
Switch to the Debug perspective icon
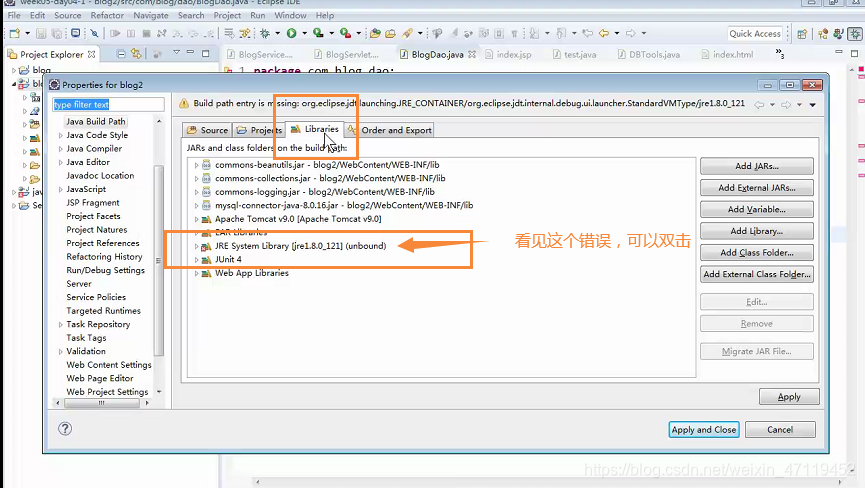click(x=855, y=34)
